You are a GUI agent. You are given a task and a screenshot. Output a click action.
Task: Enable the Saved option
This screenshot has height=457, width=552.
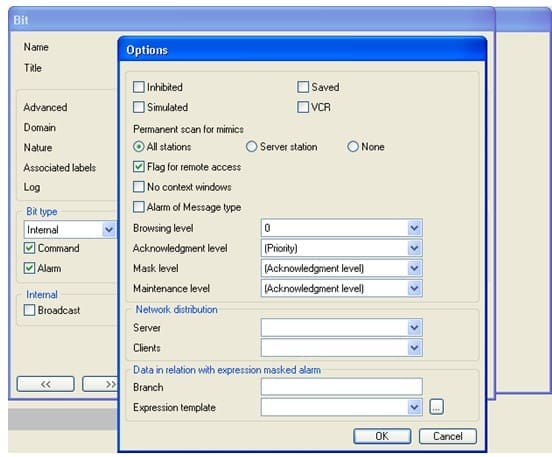pos(303,87)
